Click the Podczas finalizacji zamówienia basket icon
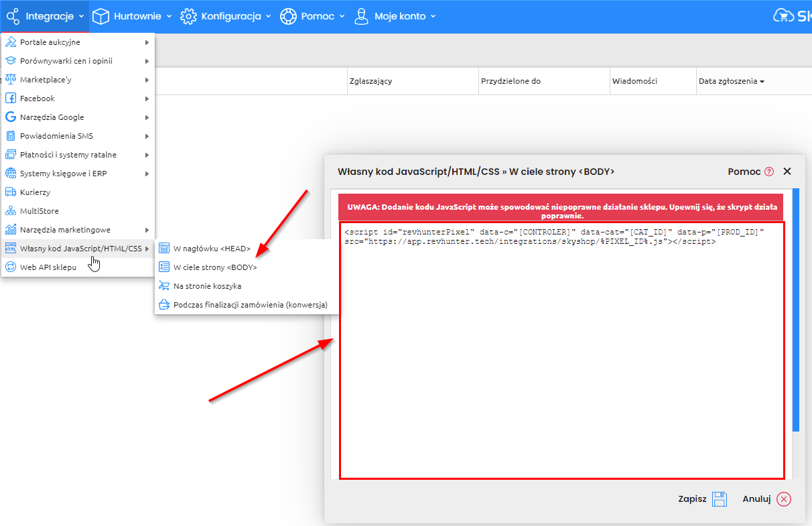Screen dimensions: 812x526 [x=164, y=305]
